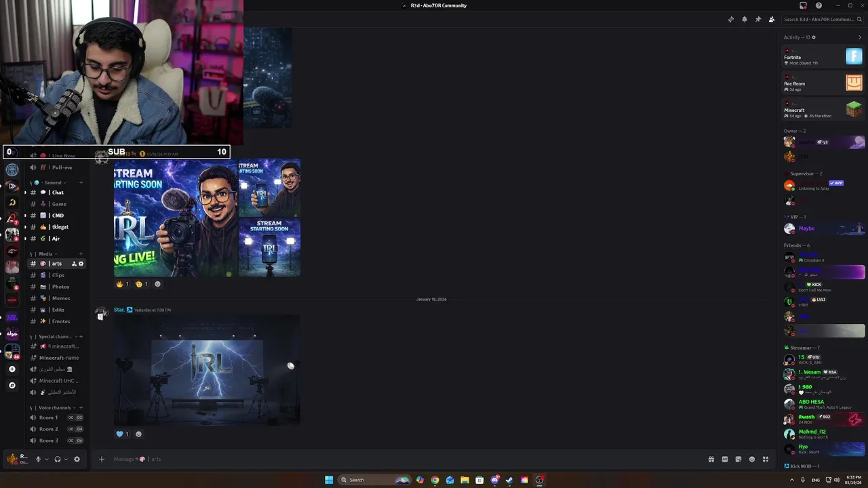This screenshot has height=488, width=868.
Task: Open Star's IRL studio image
Action: pyautogui.click(x=207, y=371)
